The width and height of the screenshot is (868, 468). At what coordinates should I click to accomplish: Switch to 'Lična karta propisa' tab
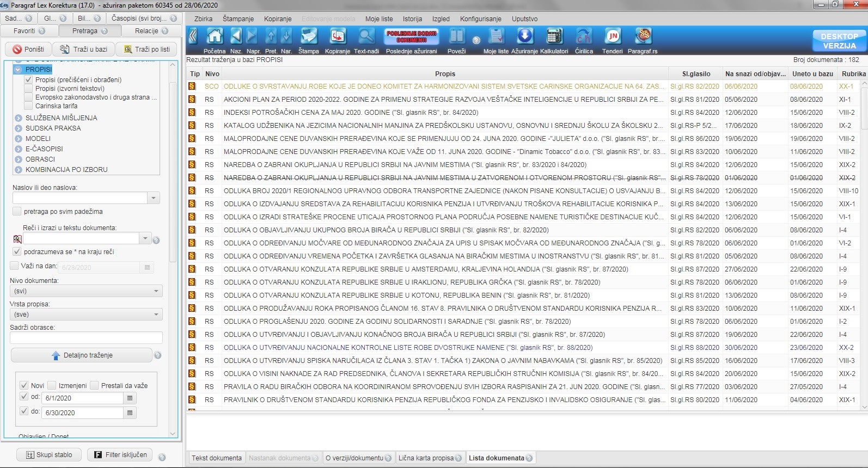pyautogui.click(x=426, y=458)
